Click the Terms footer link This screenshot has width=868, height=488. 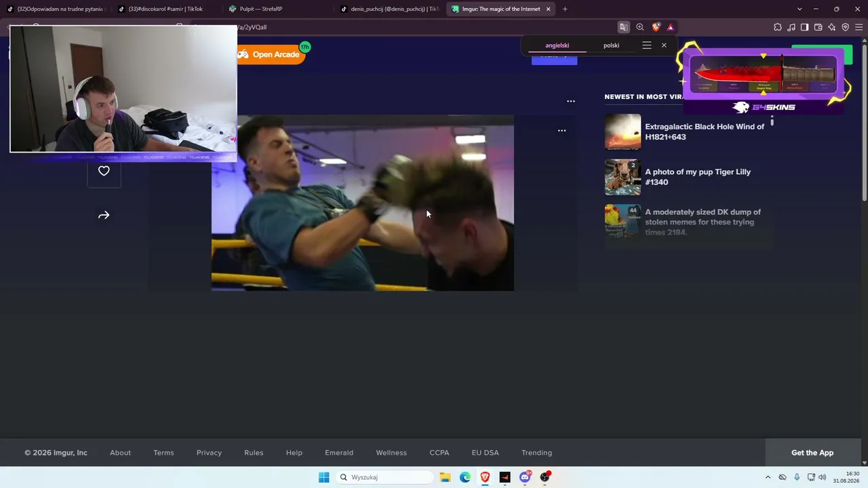(x=163, y=453)
